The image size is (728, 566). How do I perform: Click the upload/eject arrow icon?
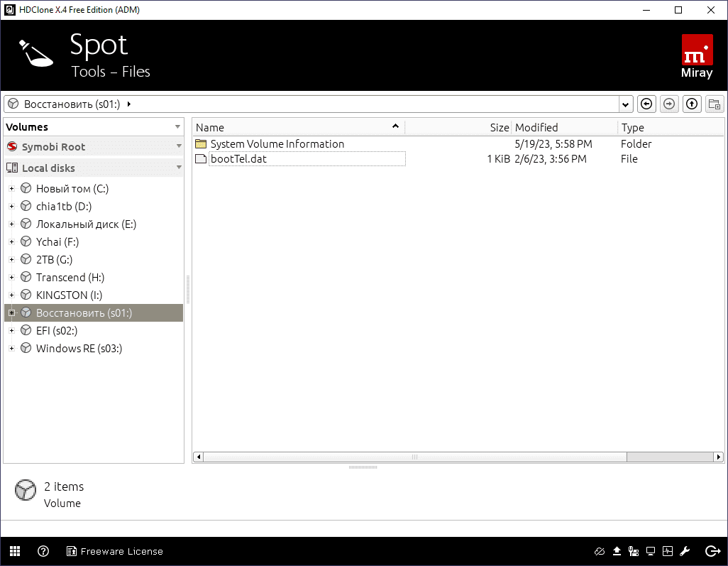617,551
